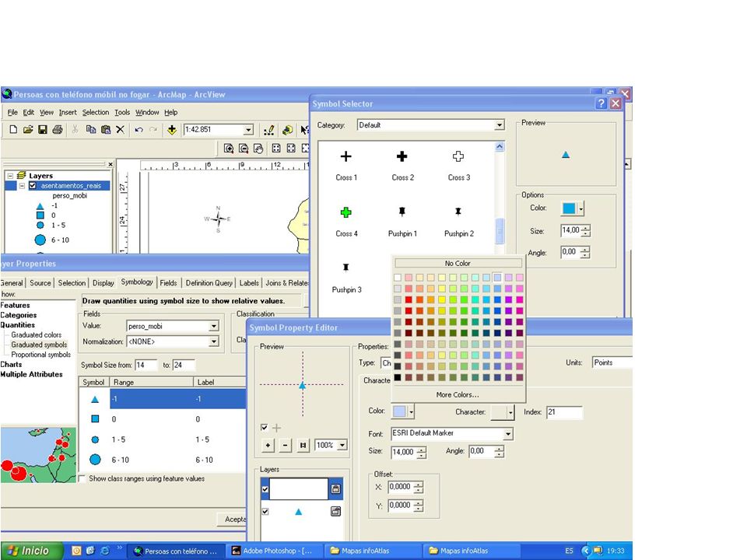Open the Normalization NONE dropdown
Image resolution: width=747 pixels, height=560 pixels.
pos(214,341)
